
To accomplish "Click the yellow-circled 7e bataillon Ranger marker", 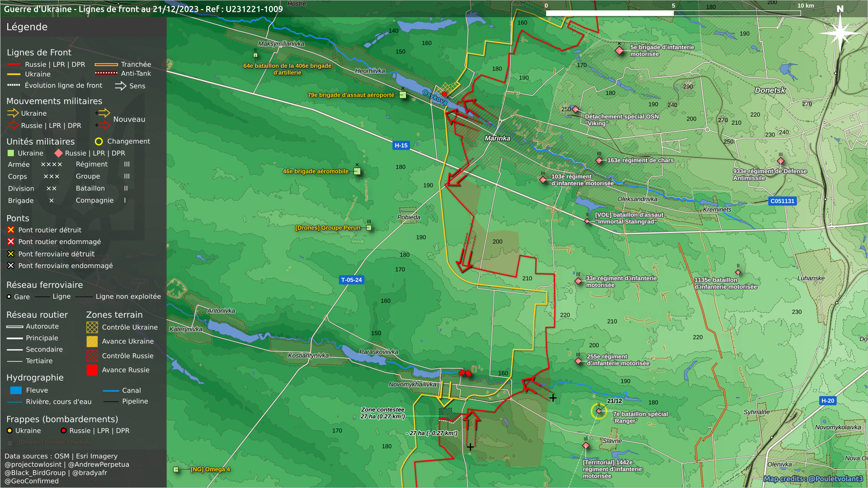I will [x=599, y=411].
